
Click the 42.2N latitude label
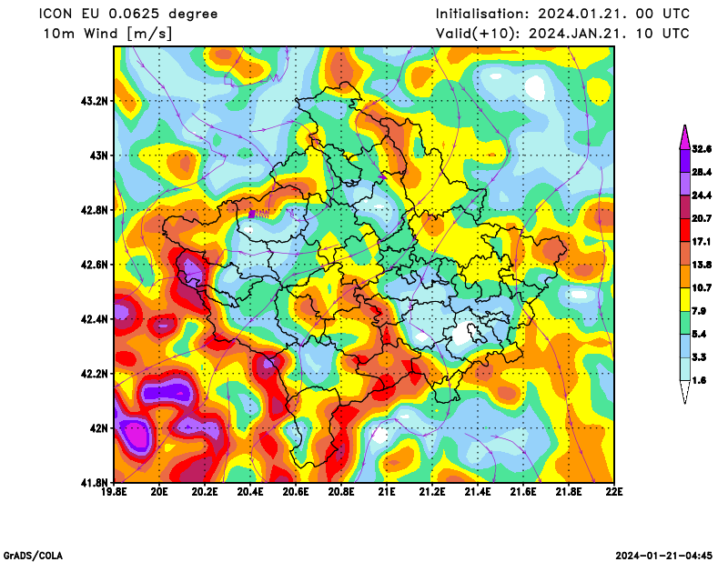(x=96, y=374)
